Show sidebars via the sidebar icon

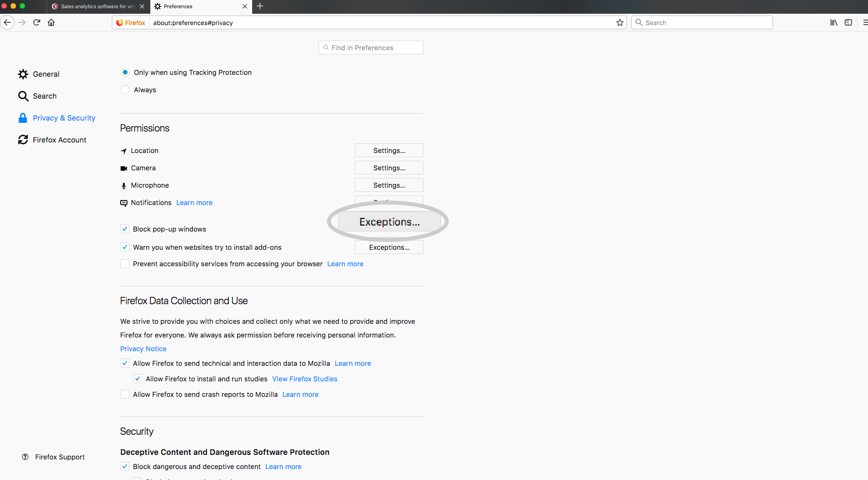pos(848,22)
